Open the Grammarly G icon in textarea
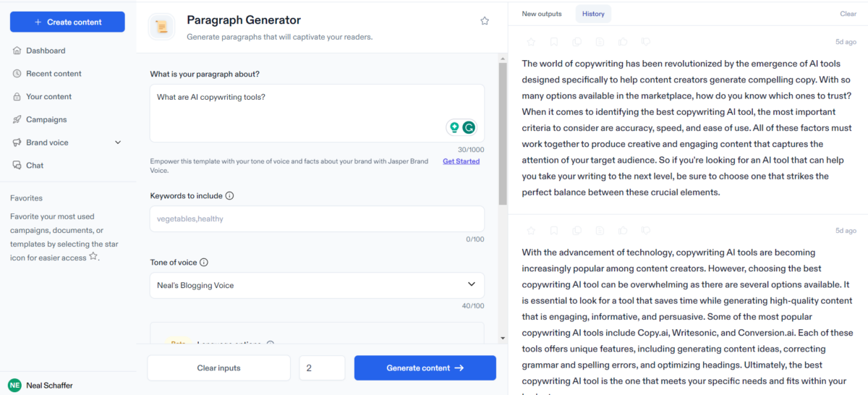The image size is (868, 395). pyautogui.click(x=469, y=128)
